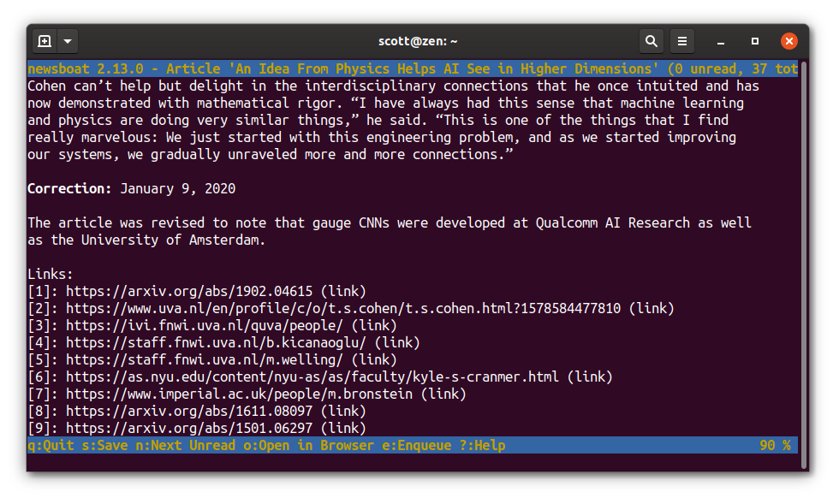This screenshot has width=839, height=504.
Task: Open the tab options dropdown arrow
Action: [x=68, y=41]
